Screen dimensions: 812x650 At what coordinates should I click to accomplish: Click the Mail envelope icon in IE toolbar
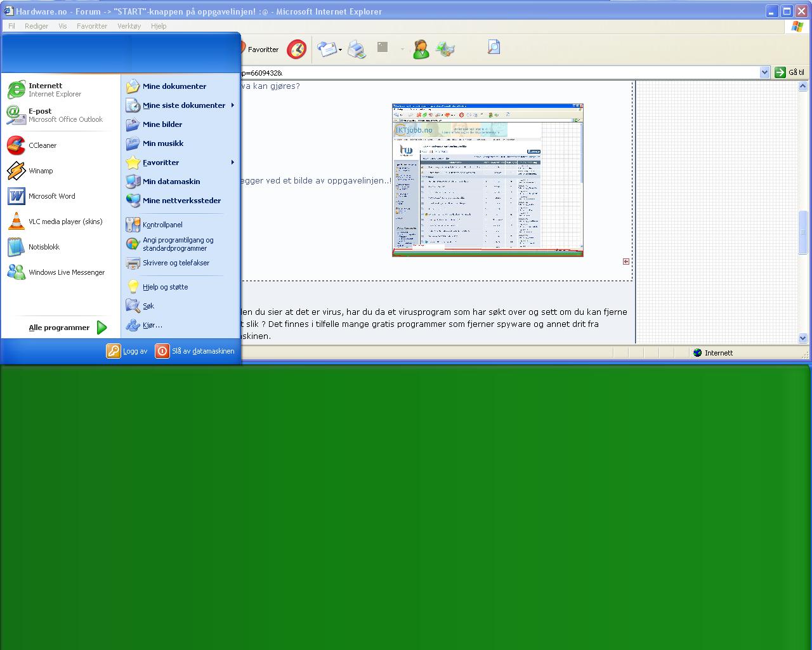click(326, 49)
